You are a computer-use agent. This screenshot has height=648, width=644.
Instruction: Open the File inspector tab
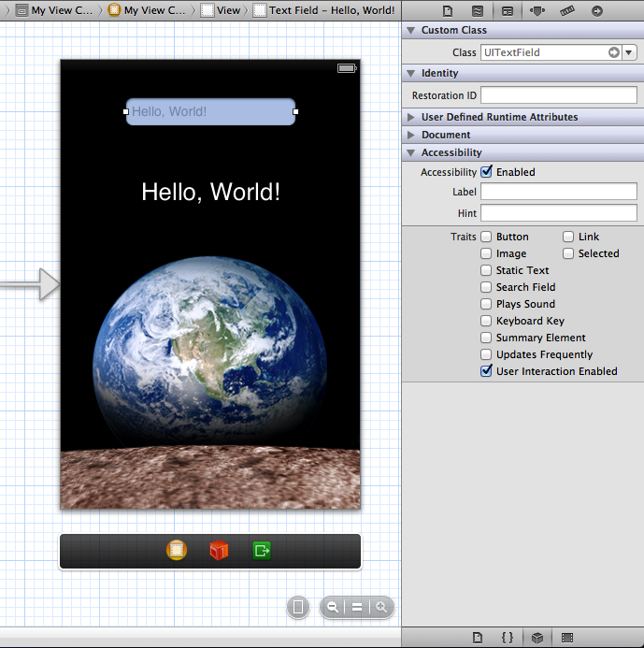pos(448,11)
